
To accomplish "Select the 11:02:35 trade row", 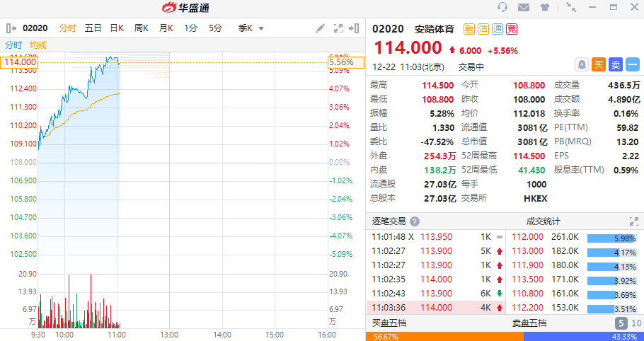I will (436, 279).
